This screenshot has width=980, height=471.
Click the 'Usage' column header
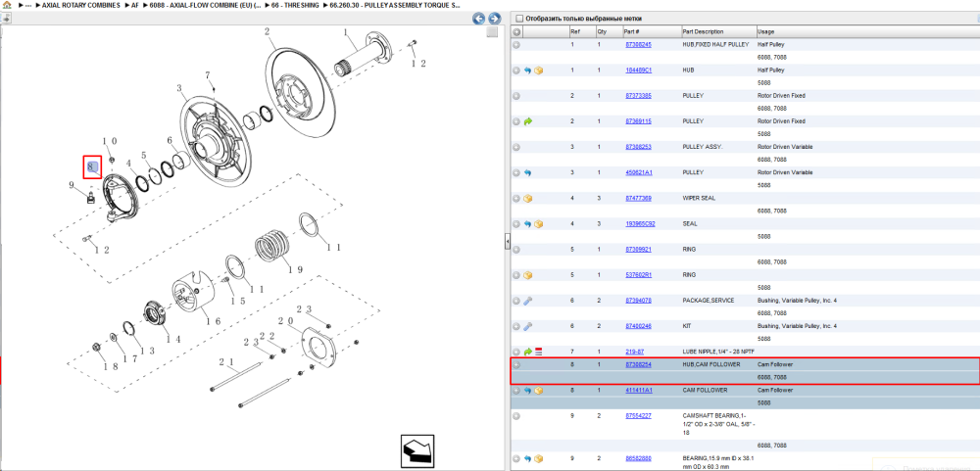[x=867, y=32]
